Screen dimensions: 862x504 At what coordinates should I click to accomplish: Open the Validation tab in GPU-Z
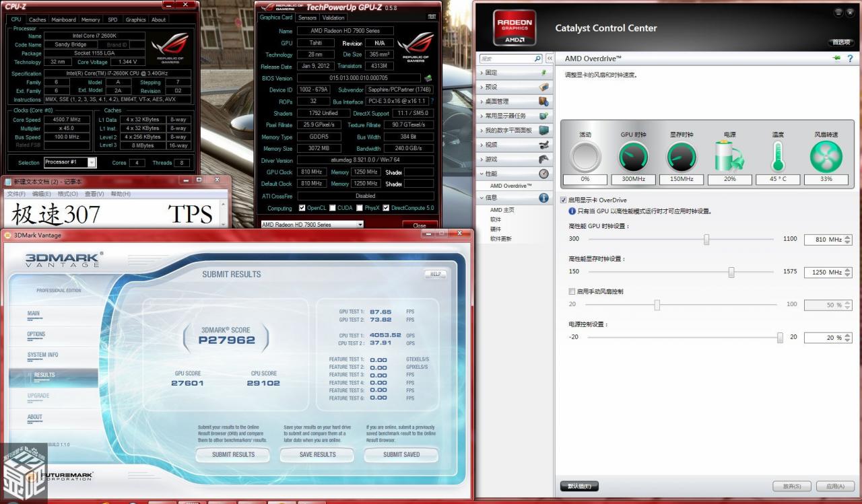[333, 17]
